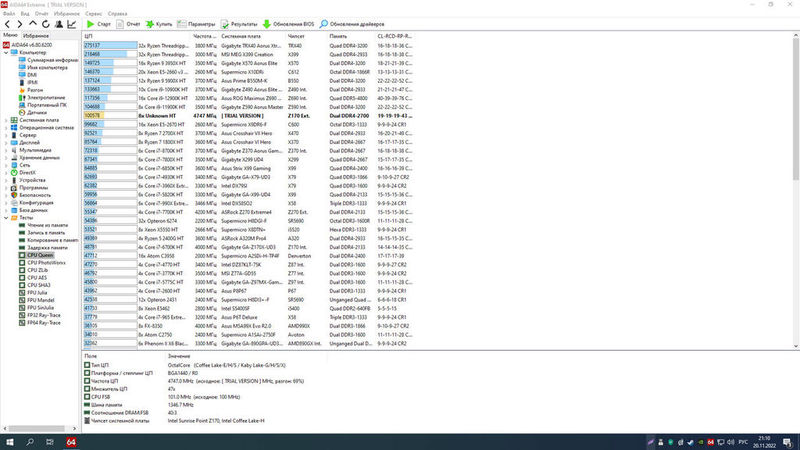Screen dimensions: 800x450
Task: Open the Избранное menu in the menu bar
Action: pos(66,14)
